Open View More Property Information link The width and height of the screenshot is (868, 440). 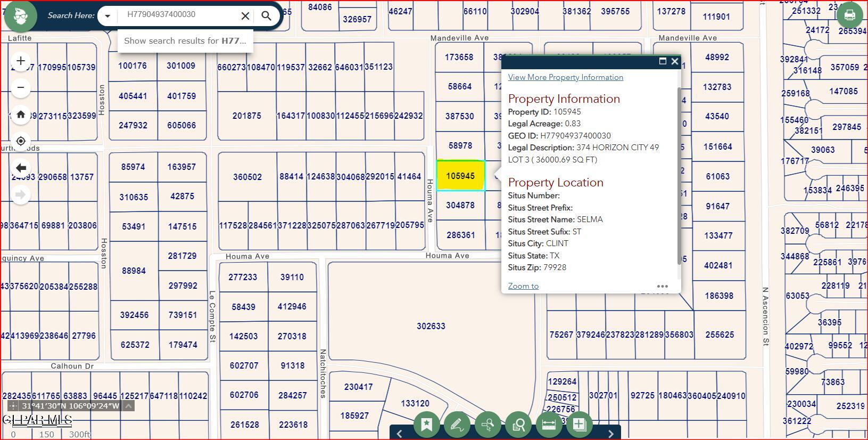[x=565, y=77]
